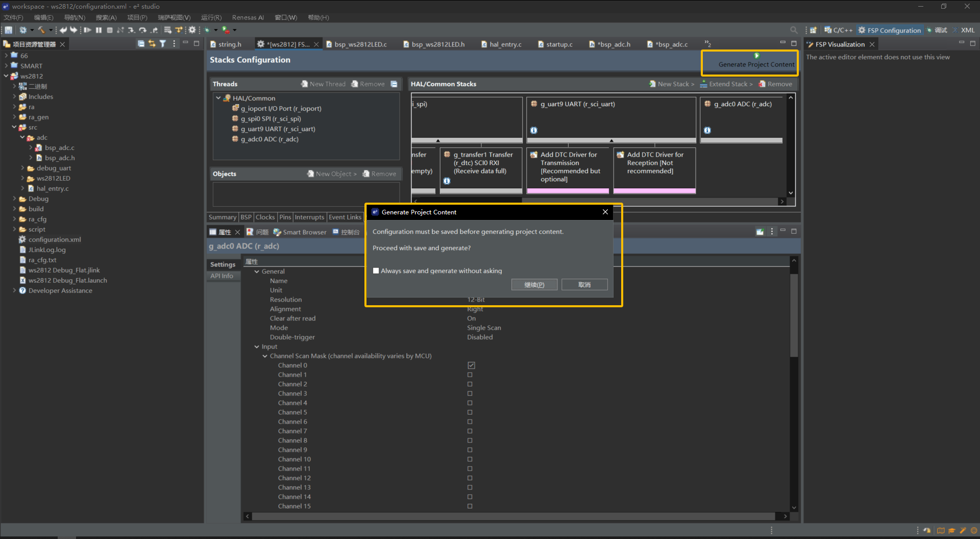The width and height of the screenshot is (980, 539).
Task: Click the Suspend (pause) icon in toolbar
Action: click(x=99, y=30)
